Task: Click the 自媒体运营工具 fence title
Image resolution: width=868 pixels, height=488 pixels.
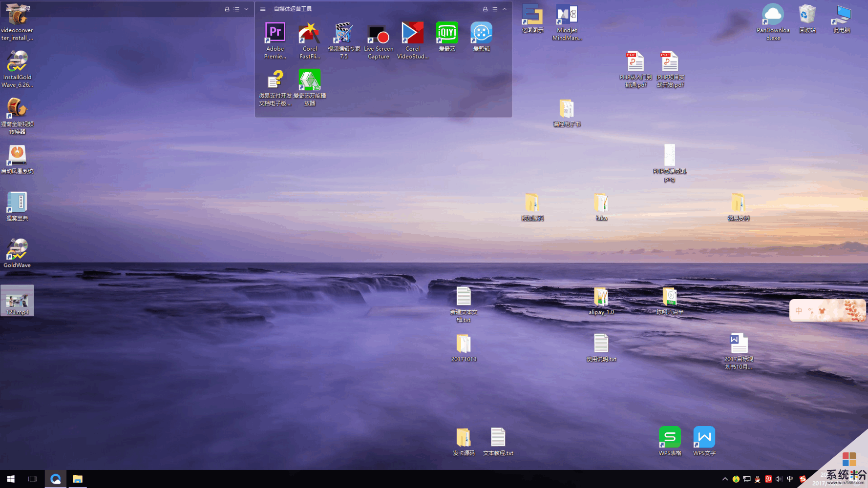Action: click(293, 9)
